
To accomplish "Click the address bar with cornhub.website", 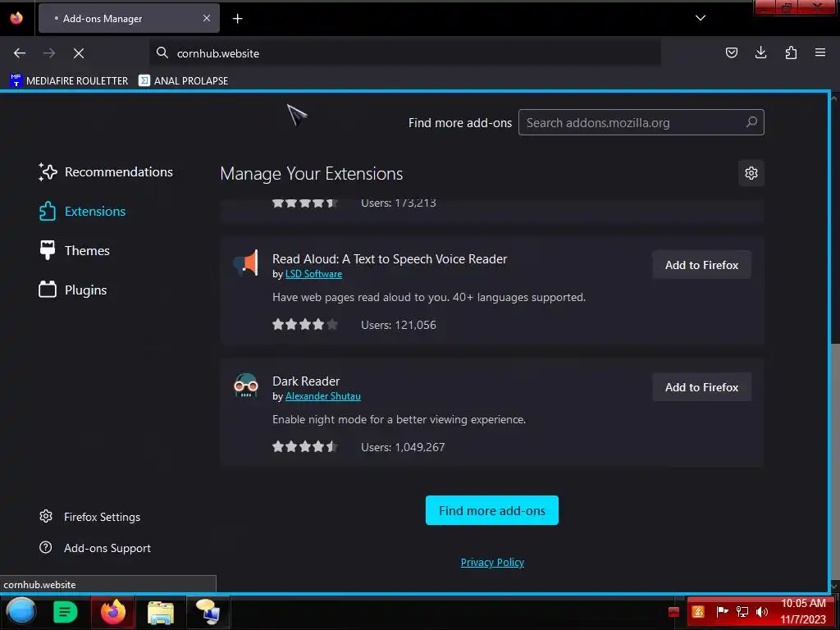I will click(405, 53).
